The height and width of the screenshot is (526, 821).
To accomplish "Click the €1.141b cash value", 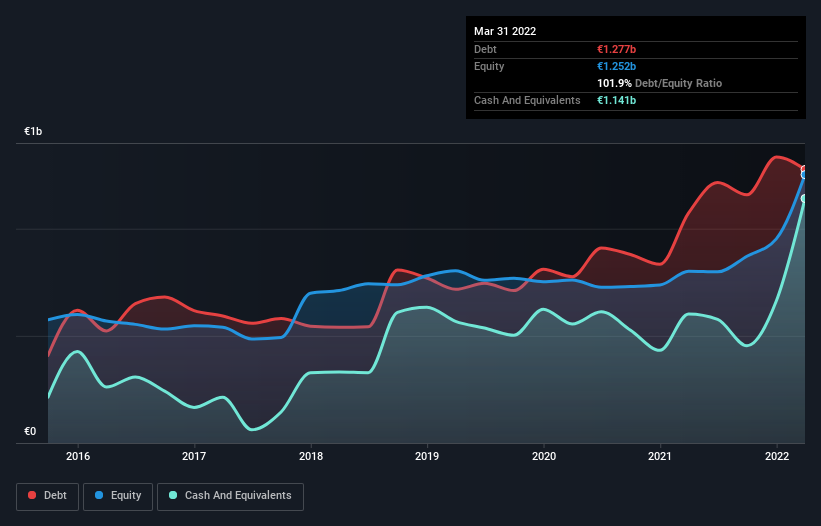I will [x=616, y=100].
